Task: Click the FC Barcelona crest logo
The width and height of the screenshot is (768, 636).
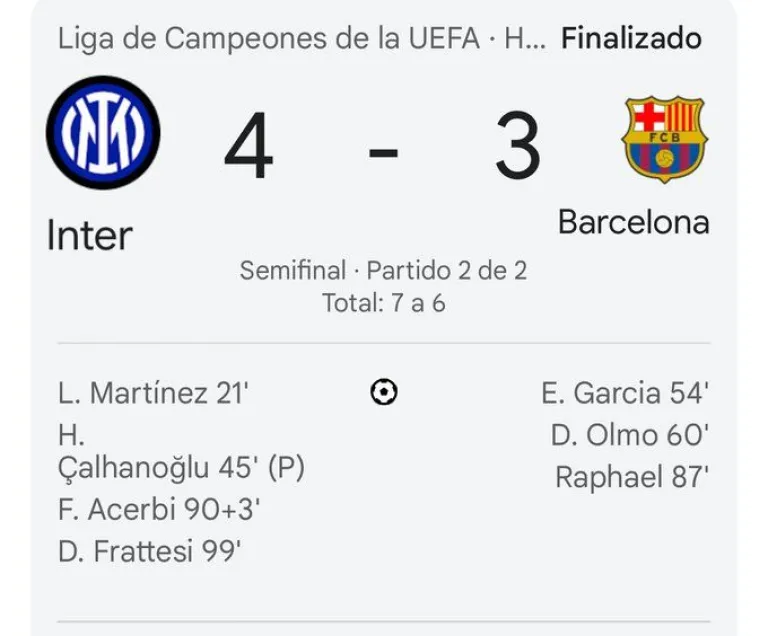Action: tap(664, 139)
